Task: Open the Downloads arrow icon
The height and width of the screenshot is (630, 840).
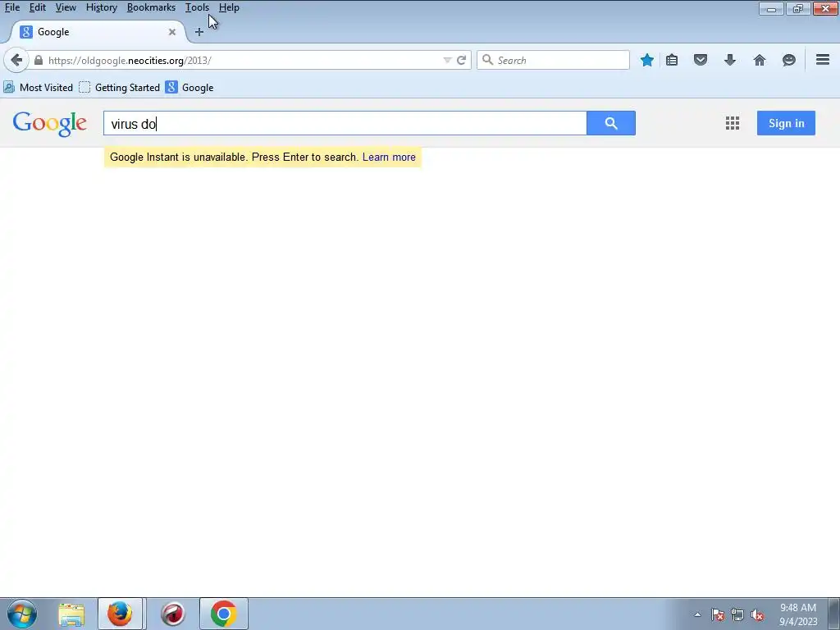Action: (729, 60)
